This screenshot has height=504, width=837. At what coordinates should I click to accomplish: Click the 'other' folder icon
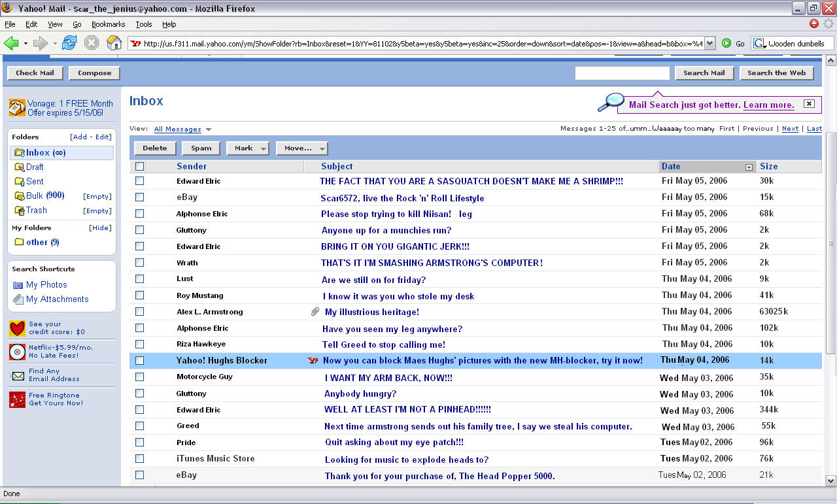19,243
